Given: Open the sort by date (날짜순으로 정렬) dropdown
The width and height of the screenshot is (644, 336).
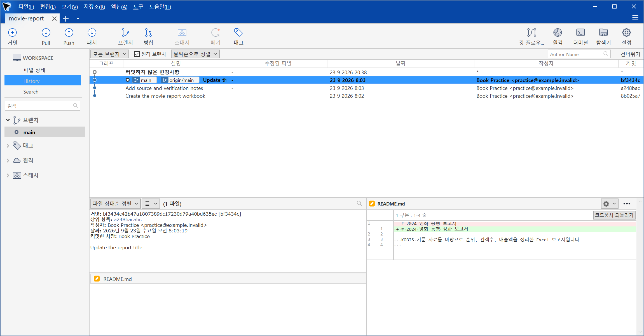Looking at the screenshot, I should point(195,54).
